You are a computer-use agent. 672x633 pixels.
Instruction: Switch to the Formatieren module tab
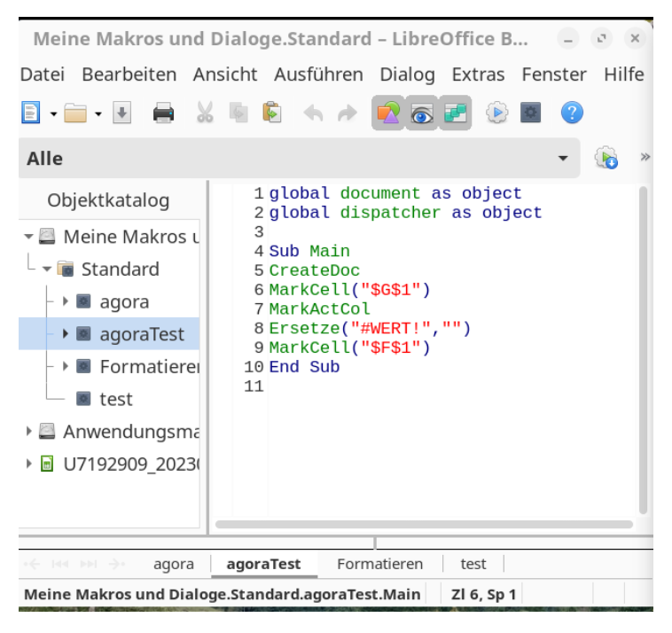379,564
